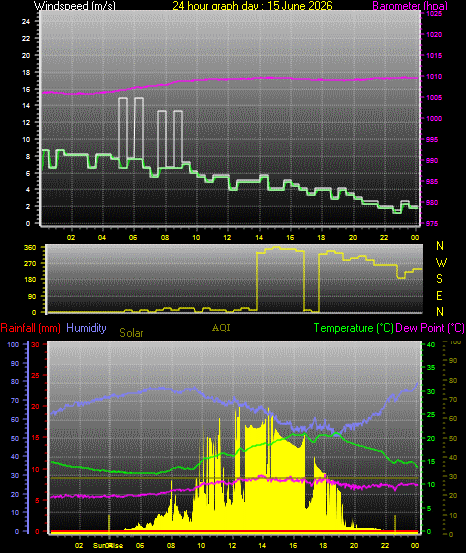Click the '16' windspeed scale value
Image resolution: width=466 pixels, height=553 pixels.
(26, 90)
